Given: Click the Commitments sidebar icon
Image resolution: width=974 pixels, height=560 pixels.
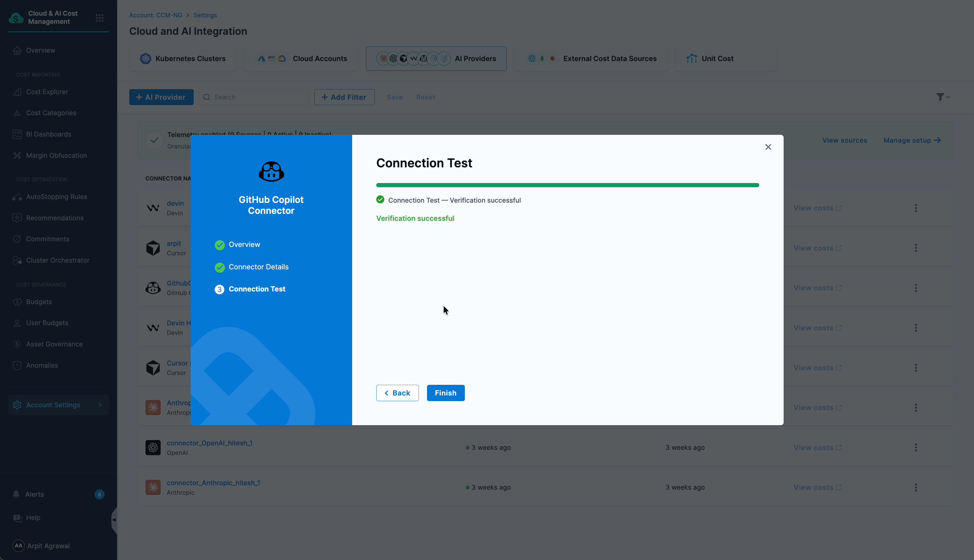Looking at the screenshot, I should pyautogui.click(x=17, y=239).
